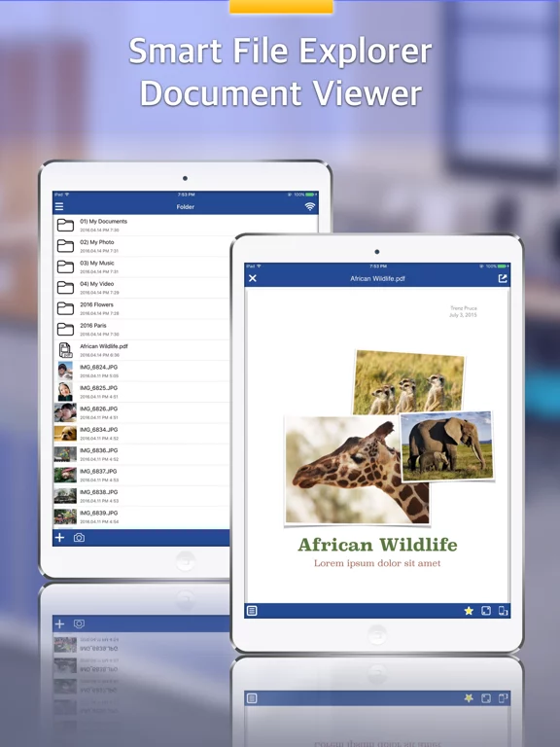Viewport: 560px width, 747px height.
Task: Tap the fullscreen expand icon in viewer
Action: pyautogui.click(x=486, y=610)
